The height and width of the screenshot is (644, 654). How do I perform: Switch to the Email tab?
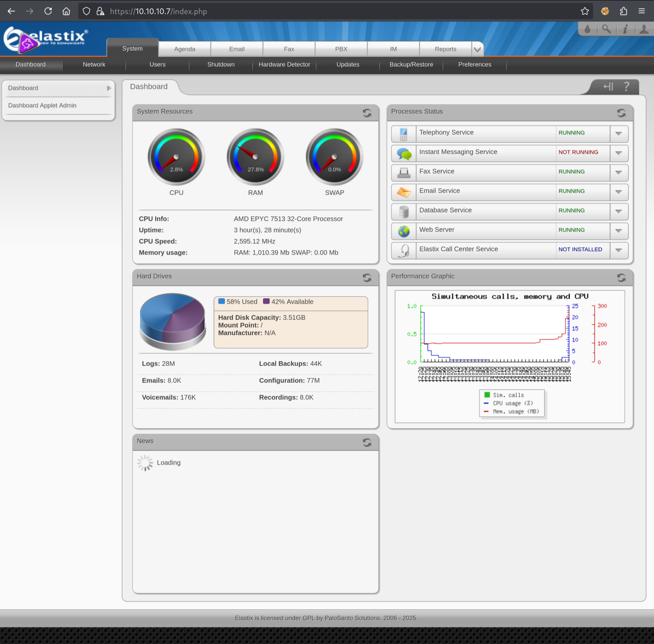237,49
